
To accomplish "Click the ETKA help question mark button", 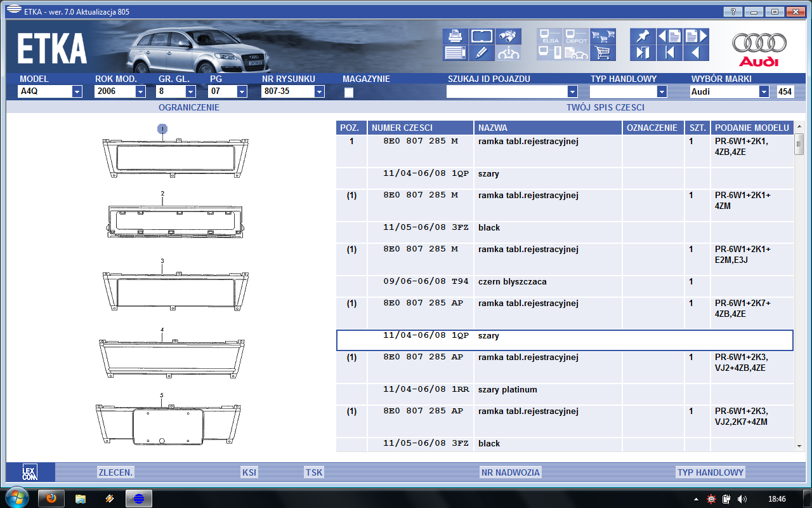I will (x=733, y=11).
